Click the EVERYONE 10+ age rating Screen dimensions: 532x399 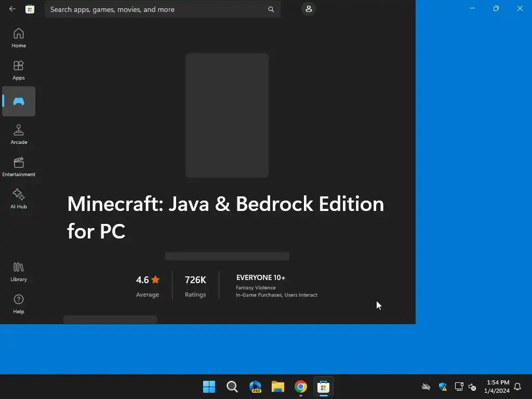pyautogui.click(x=261, y=277)
